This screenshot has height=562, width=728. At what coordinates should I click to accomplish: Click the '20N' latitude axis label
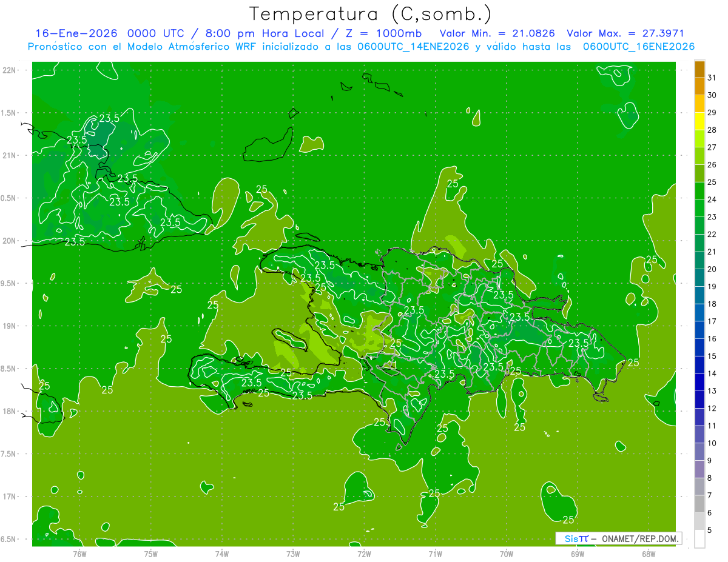point(10,241)
